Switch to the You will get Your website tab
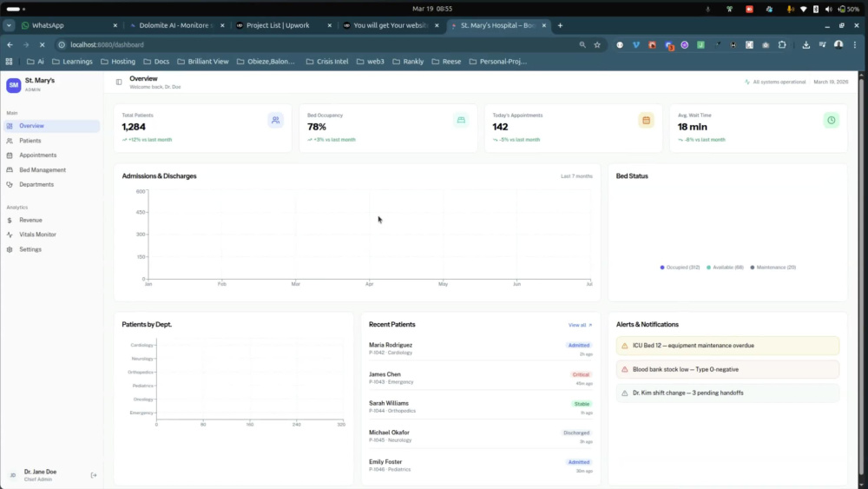Image resolution: width=868 pixels, height=489 pixels. (x=391, y=25)
